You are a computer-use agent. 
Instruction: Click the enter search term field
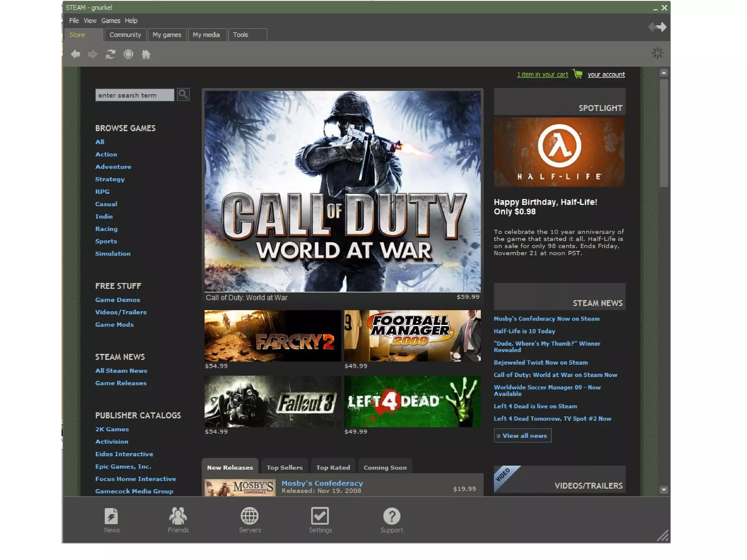[134, 95]
